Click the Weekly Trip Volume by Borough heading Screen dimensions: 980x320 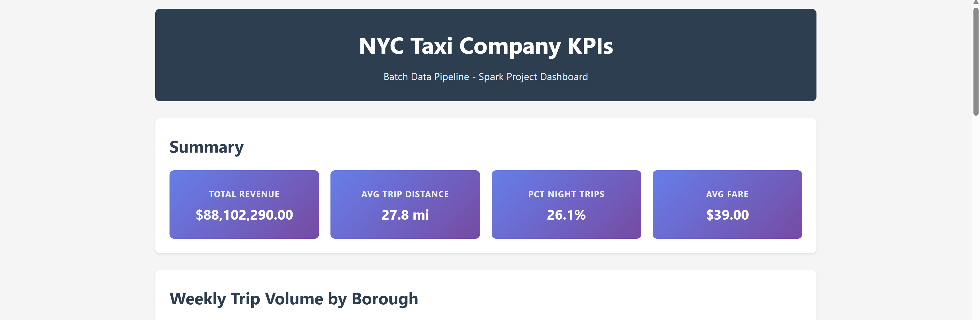pyautogui.click(x=294, y=299)
